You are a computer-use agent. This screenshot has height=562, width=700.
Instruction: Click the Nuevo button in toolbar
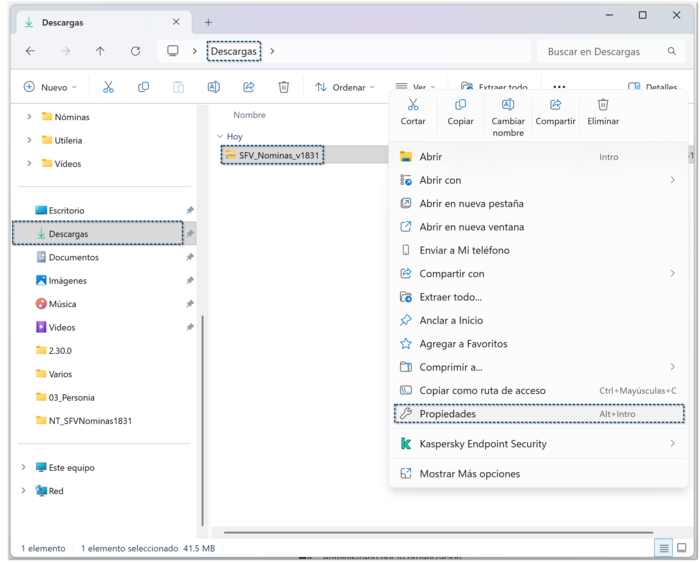50,87
